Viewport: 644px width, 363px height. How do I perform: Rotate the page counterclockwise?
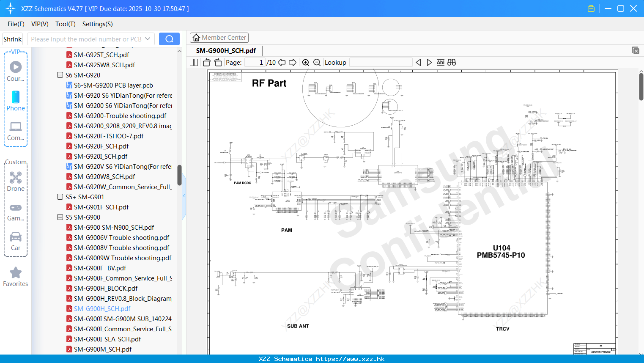click(207, 62)
